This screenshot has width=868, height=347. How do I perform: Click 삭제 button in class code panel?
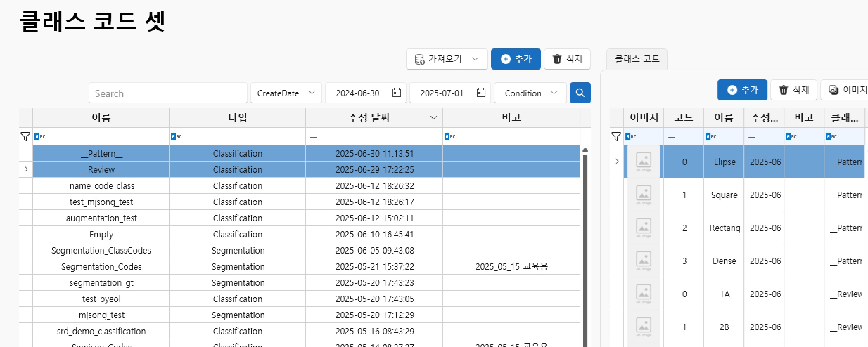(794, 90)
